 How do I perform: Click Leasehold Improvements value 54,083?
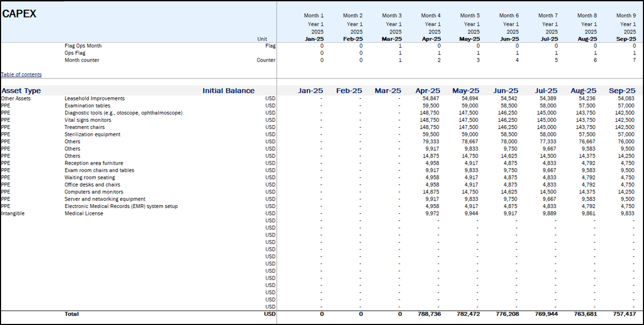[627, 99]
